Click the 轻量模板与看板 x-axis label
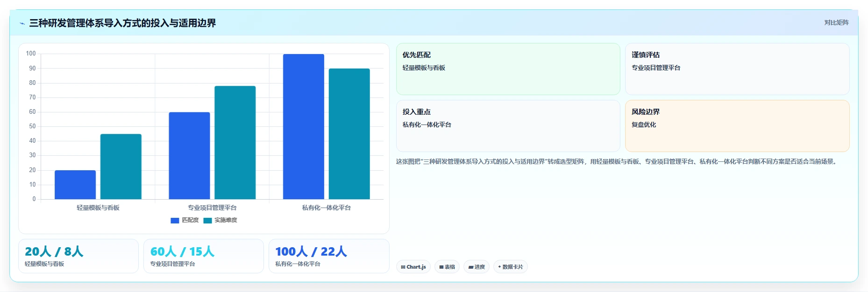This screenshot has width=868, height=292. click(x=98, y=208)
